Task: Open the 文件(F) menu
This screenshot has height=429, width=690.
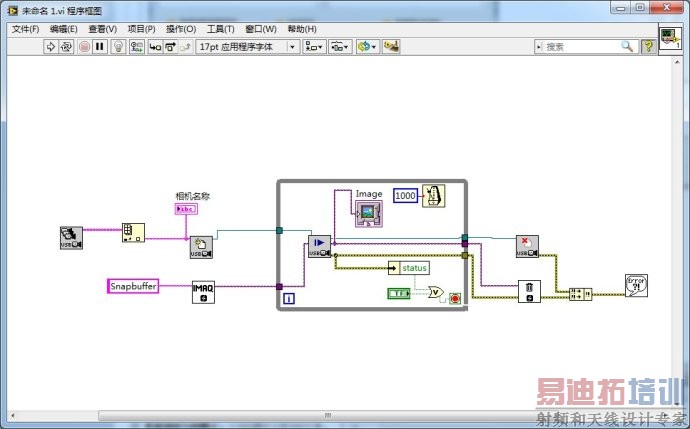Action: pos(26,29)
